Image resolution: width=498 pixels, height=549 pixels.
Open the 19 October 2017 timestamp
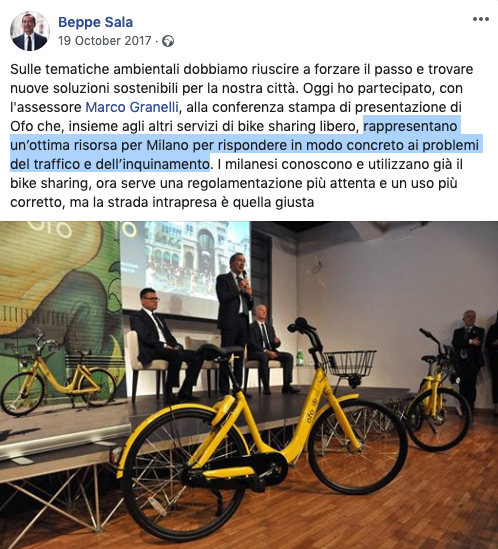(105, 41)
